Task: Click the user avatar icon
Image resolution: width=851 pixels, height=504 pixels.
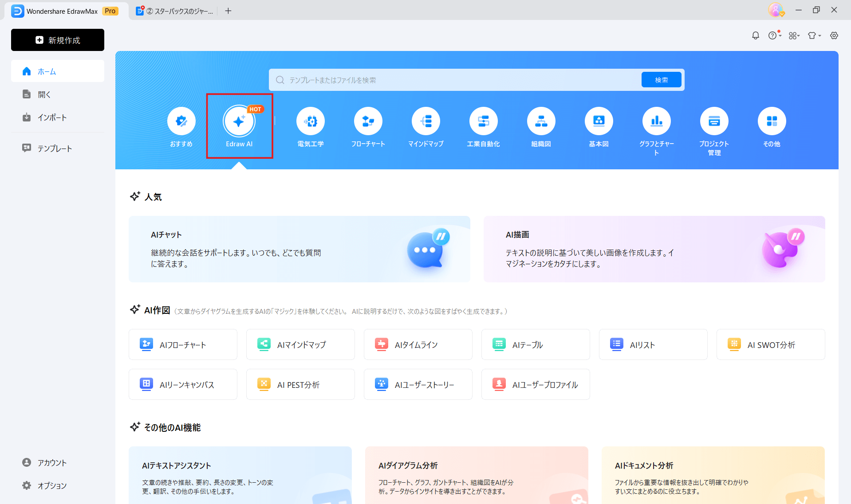Action: 776,10
